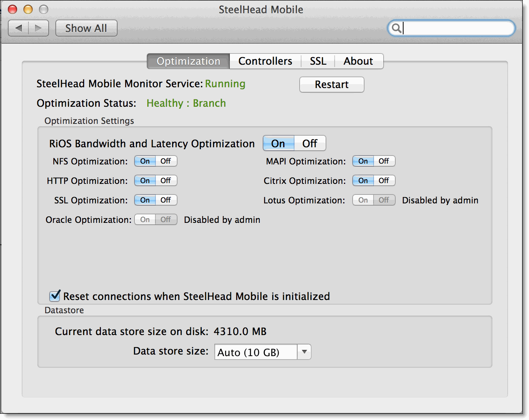Screen dimensions: 529x420
Task: Click the search magnifier icon
Action: tap(397, 28)
